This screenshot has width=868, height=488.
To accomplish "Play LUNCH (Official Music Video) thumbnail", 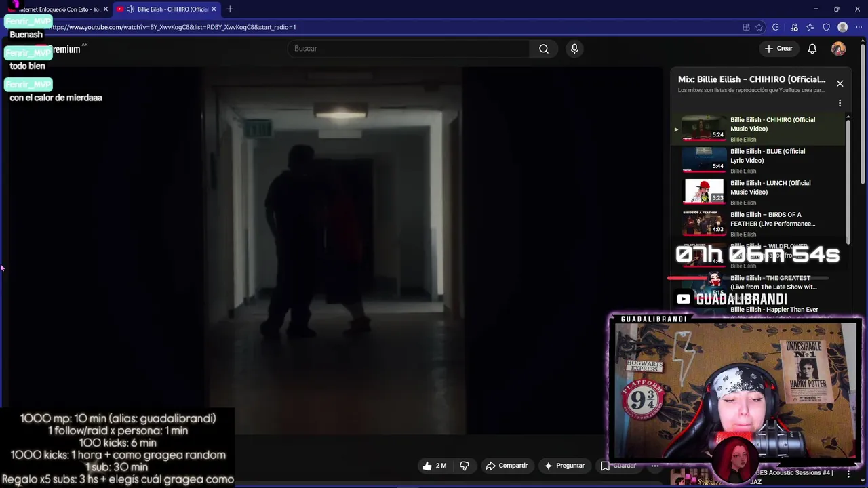I will [703, 191].
